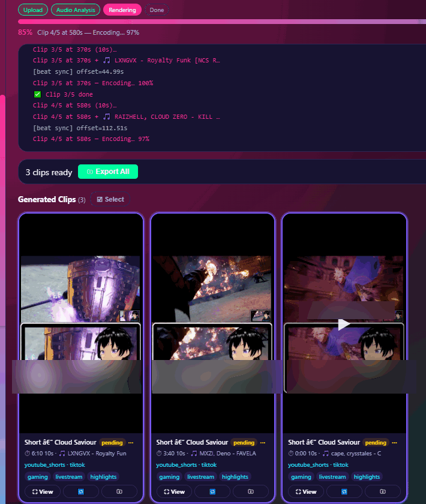Image resolution: width=426 pixels, height=504 pixels.
Task: Select the Rendering stage pill
Action: [122, 10]
